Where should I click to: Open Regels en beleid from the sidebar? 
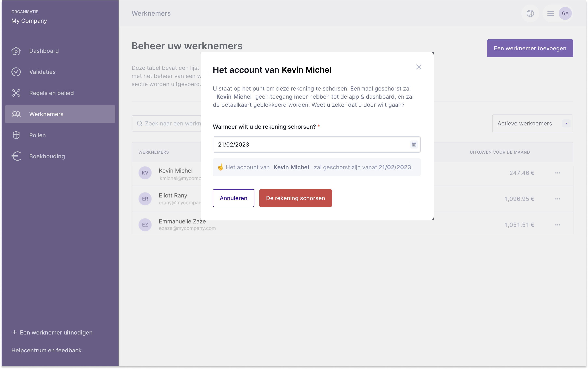click(x=51, y=93)
